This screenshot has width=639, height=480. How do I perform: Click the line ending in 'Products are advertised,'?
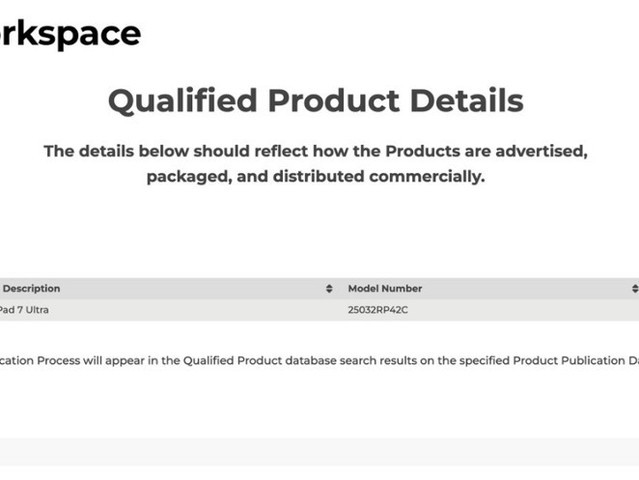pos(316,151)
